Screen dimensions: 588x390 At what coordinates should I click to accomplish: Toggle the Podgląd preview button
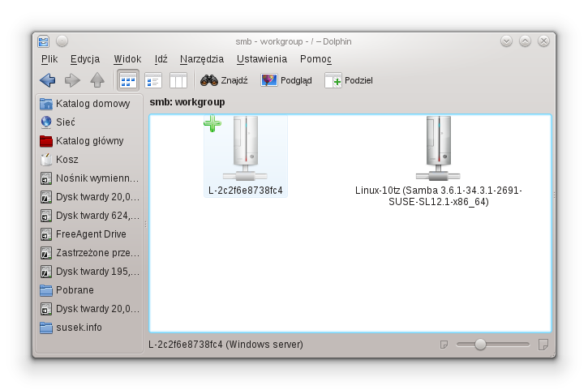pos(286,80)
